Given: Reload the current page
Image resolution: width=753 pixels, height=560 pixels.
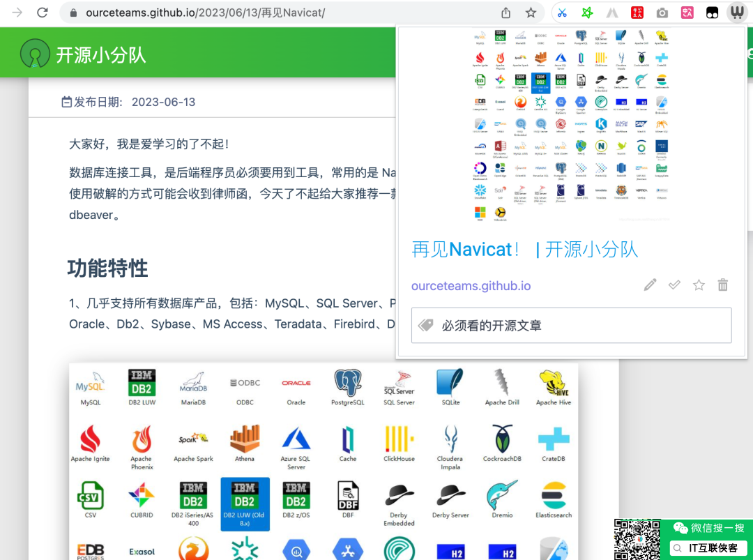Looking at the screenshot, I should click(x=43, y=13).
